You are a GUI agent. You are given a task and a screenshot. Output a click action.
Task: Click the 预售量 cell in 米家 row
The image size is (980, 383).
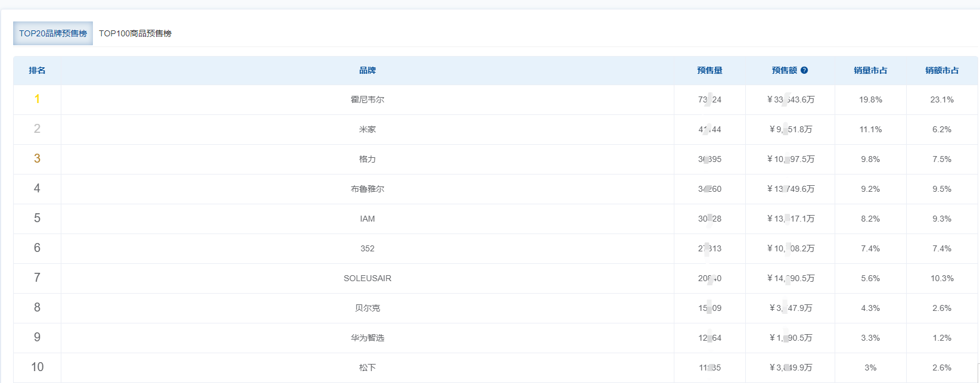tap(710, 129)
